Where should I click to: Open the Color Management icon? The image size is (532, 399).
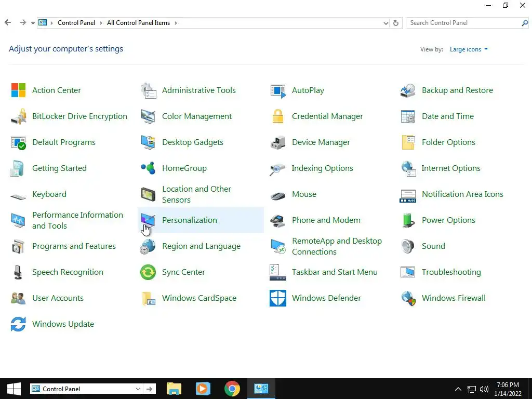pyautogui.click(x=148, y=116)
